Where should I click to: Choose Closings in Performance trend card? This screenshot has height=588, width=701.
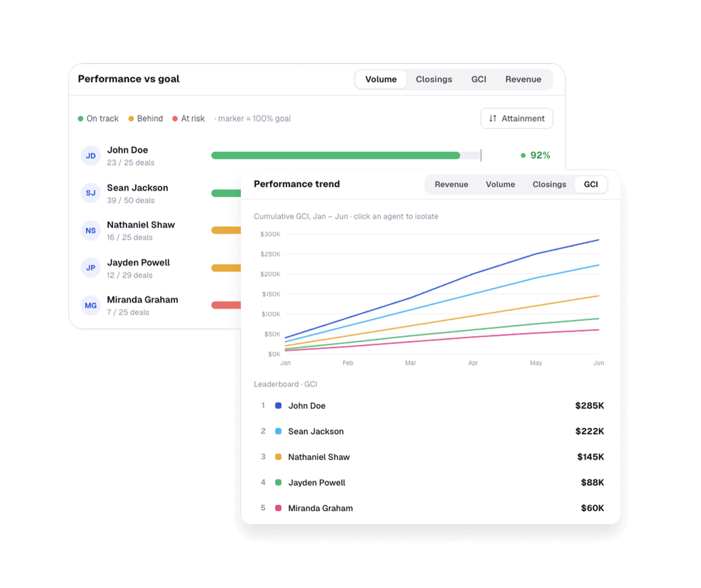tap(549, 184)
